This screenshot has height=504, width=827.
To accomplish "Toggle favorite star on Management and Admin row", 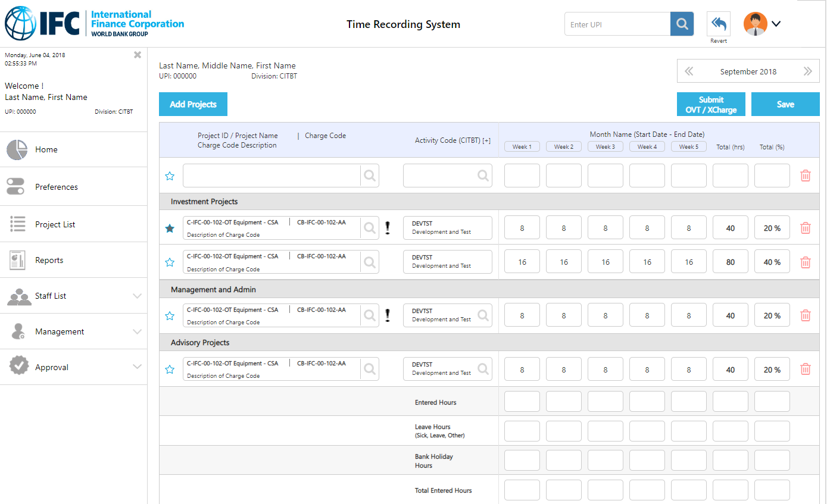I will click(170, 316).
